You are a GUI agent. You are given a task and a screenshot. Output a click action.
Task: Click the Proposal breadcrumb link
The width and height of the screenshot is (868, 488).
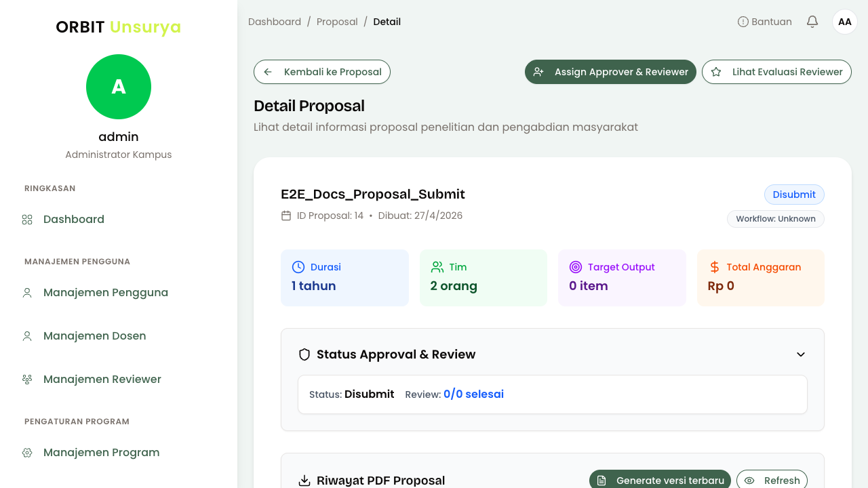tap(337, 22)
